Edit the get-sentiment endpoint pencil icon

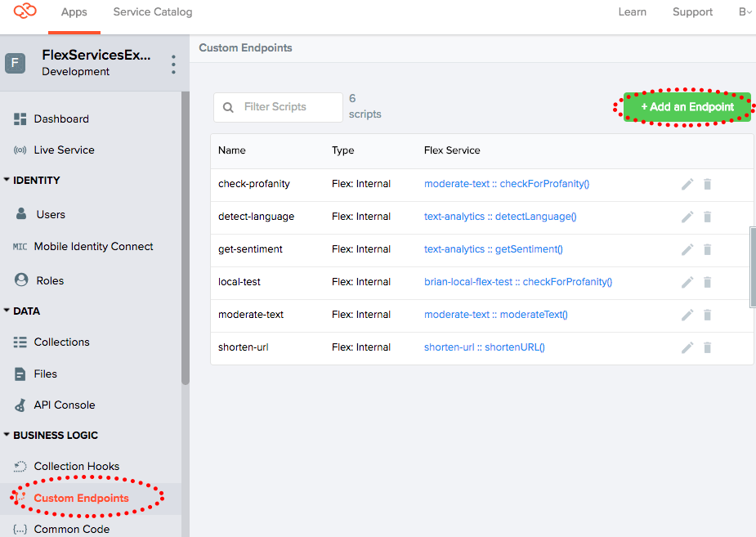pos(687,249)
